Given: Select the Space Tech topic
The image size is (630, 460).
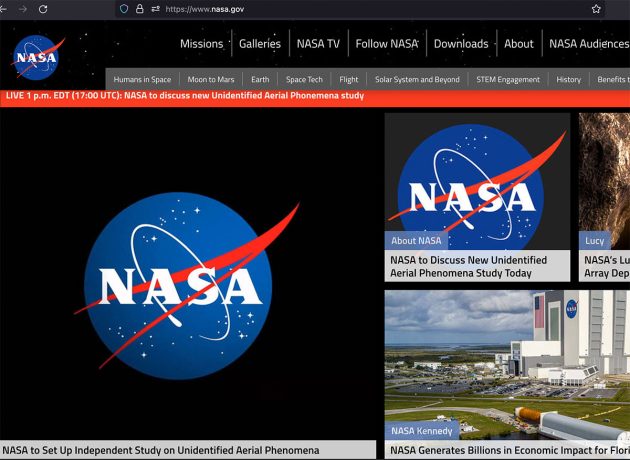Looking at the screenshot, I should (x=304, y=80).
